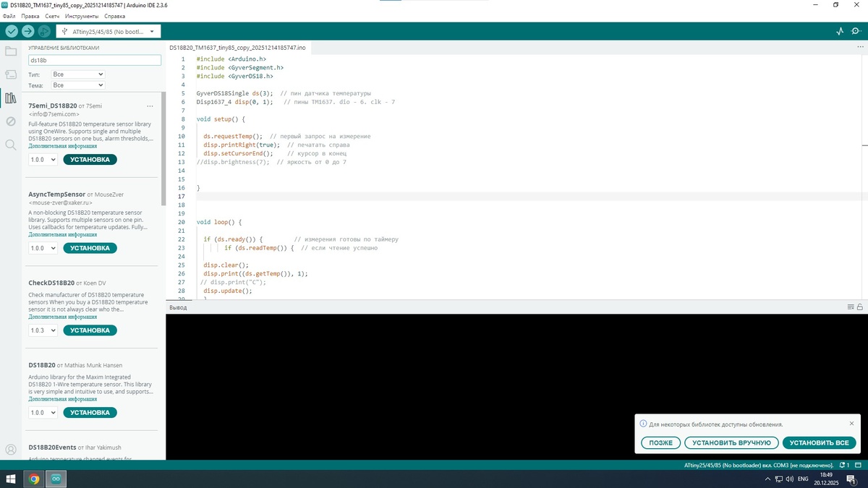Screen dimensions: 868x488
Task: Click the Windows Start button
Action: (10, 479)
